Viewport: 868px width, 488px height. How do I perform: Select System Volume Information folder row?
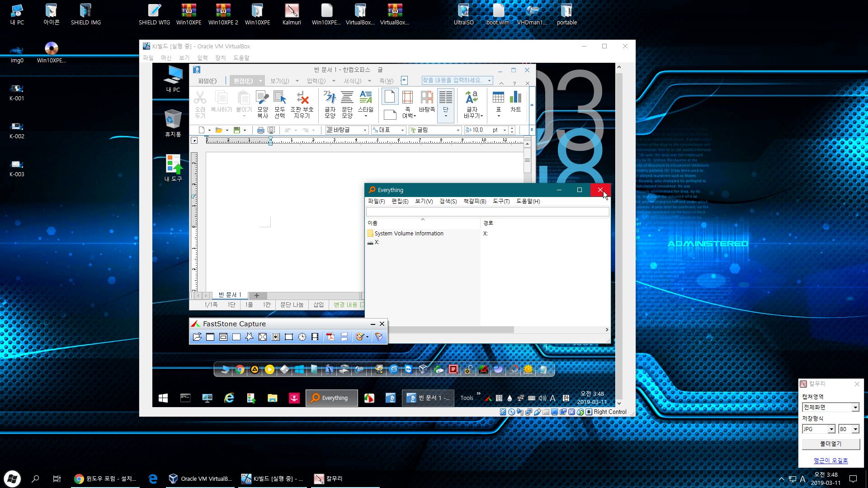coord(409,234)
